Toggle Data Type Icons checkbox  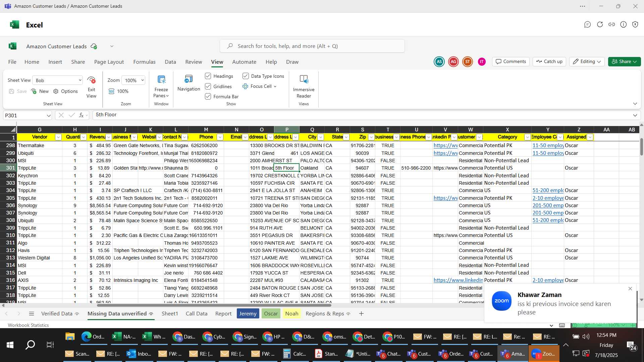click(246, 76)
